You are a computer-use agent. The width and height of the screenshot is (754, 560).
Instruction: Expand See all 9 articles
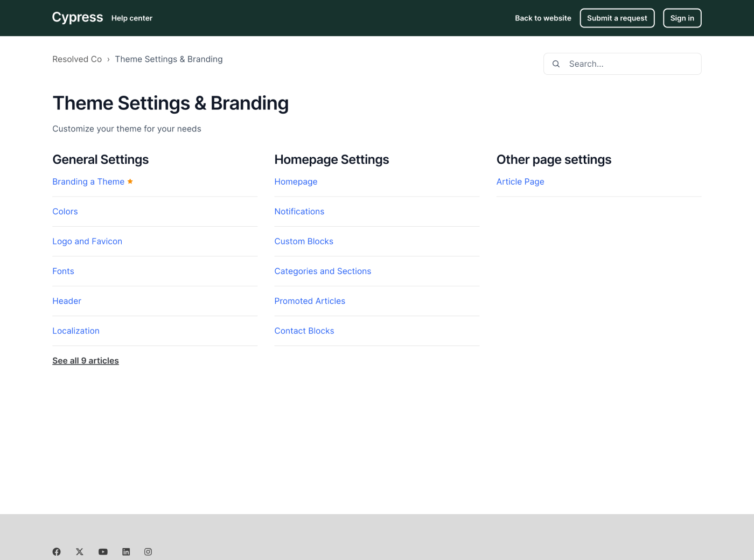pos(86,361)
